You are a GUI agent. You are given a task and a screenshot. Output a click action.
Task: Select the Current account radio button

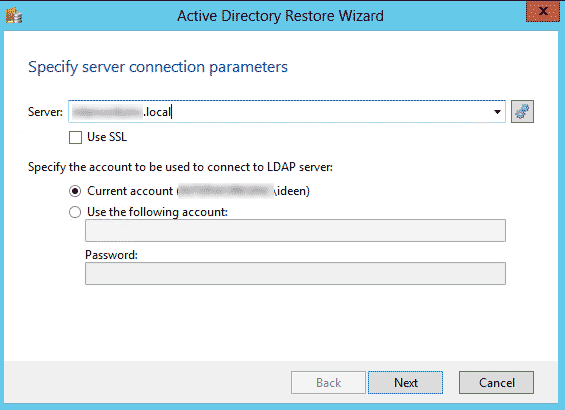[x=75, y=191]
